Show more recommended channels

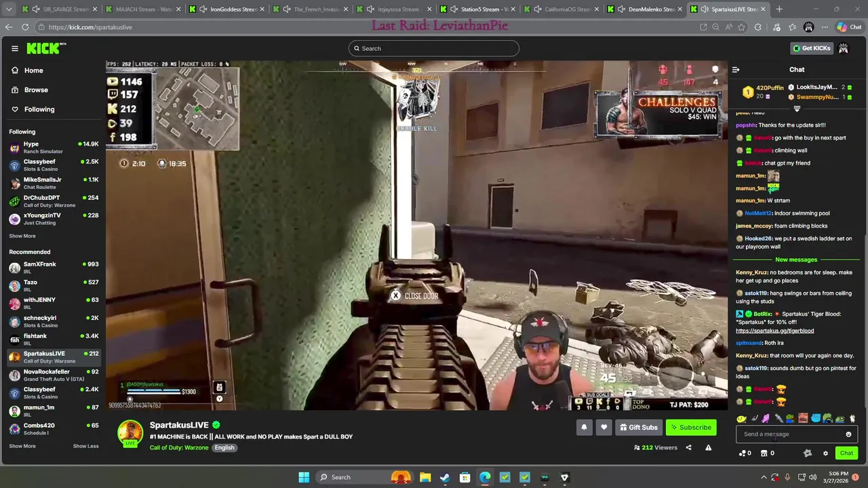[x=22, y=446]
